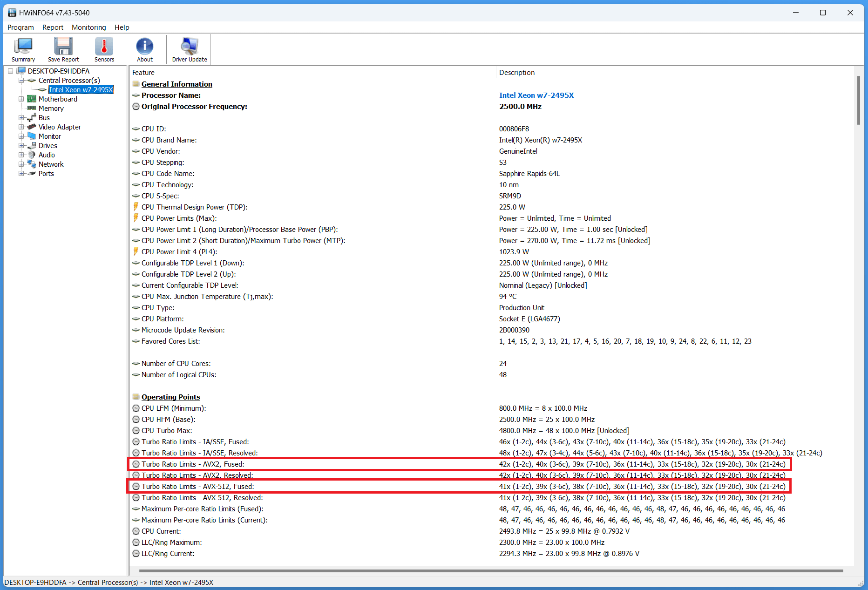Click the clock icon beside LLC/Ring Current
Image resolution: width=868 pixels, height=590 pixels.
coord(136,553)
